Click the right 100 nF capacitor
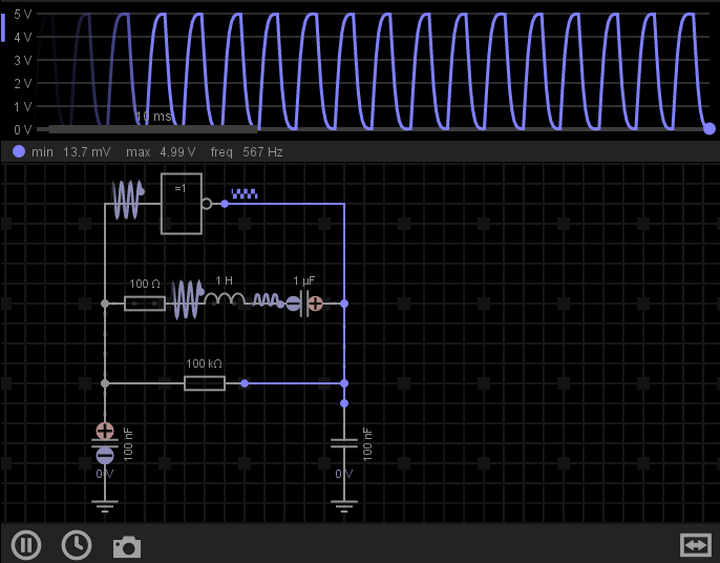The image size is (720, 563). (344, 443)
